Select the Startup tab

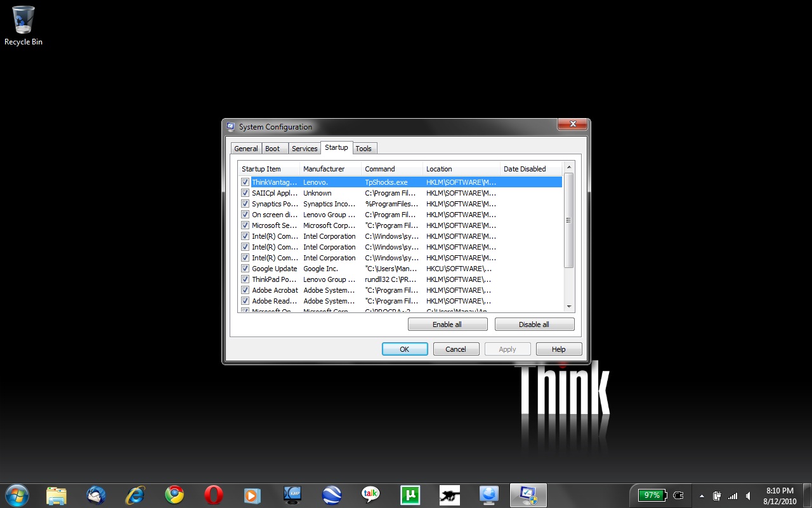point(336,147)
